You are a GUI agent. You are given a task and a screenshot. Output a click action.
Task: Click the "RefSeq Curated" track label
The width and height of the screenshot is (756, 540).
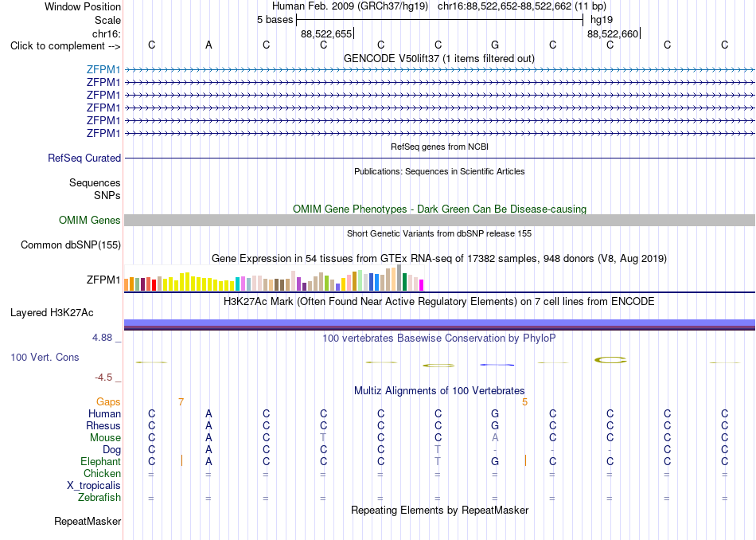[84, 158]
